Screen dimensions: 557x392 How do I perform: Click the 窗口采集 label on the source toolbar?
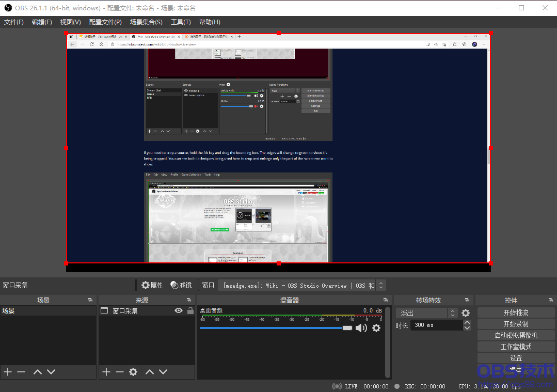pyautogui.click(x=15, y=286)
